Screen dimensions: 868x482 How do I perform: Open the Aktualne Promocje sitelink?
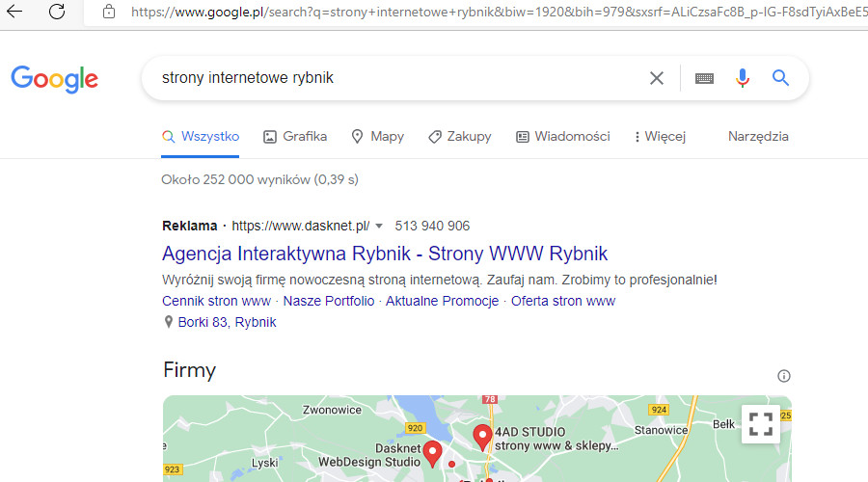(x=443, y=301)
